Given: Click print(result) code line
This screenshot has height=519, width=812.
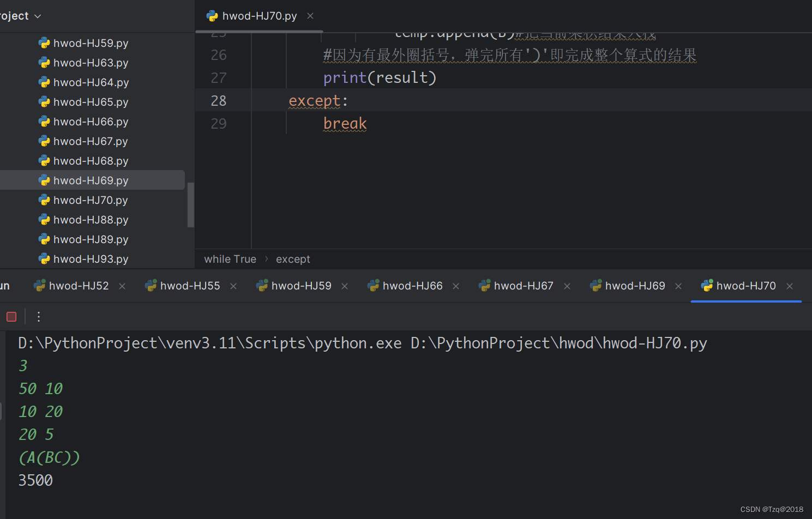Looking at the screenshot, I should click(380, 78).
